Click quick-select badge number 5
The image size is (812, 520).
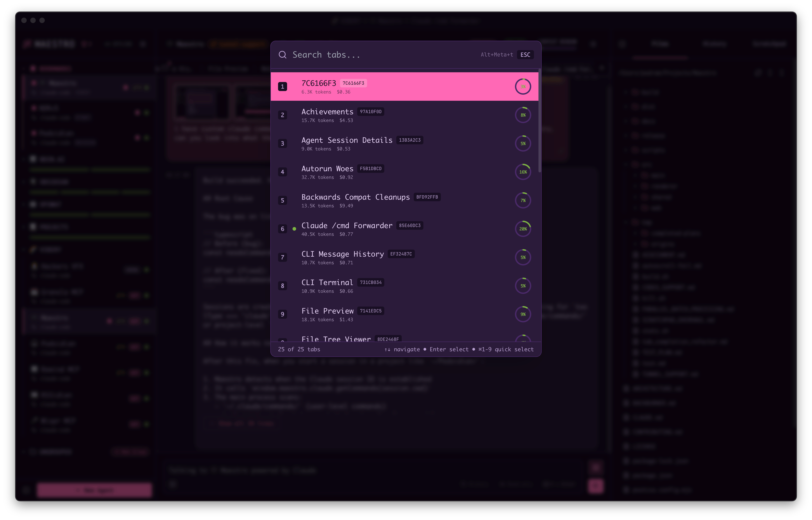pyautogui.click(x=283, y=201)
